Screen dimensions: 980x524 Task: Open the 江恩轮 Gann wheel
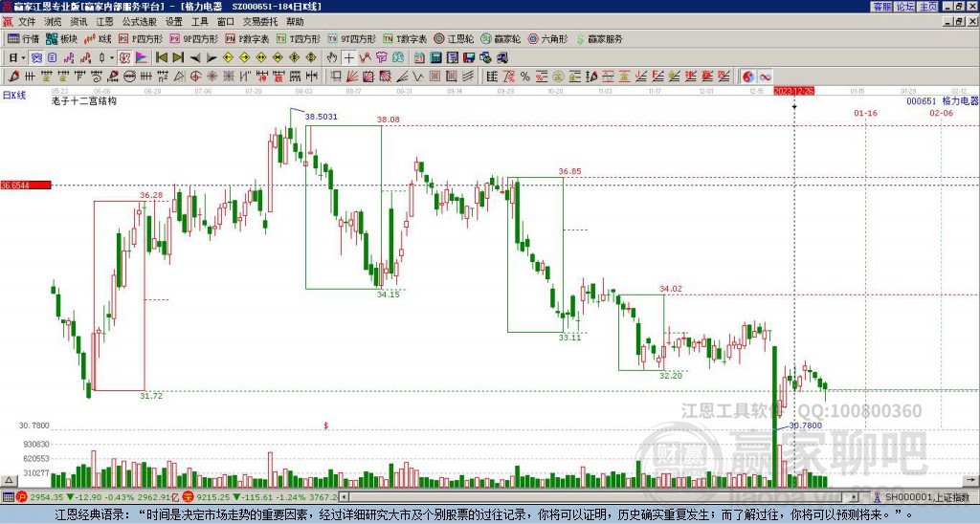(x=454, y=38)
